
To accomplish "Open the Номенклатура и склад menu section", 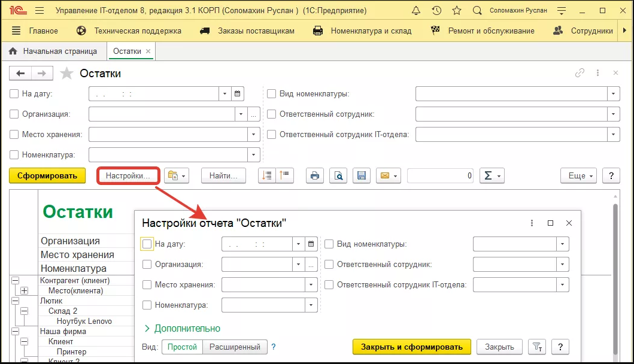I will [363, 31].
